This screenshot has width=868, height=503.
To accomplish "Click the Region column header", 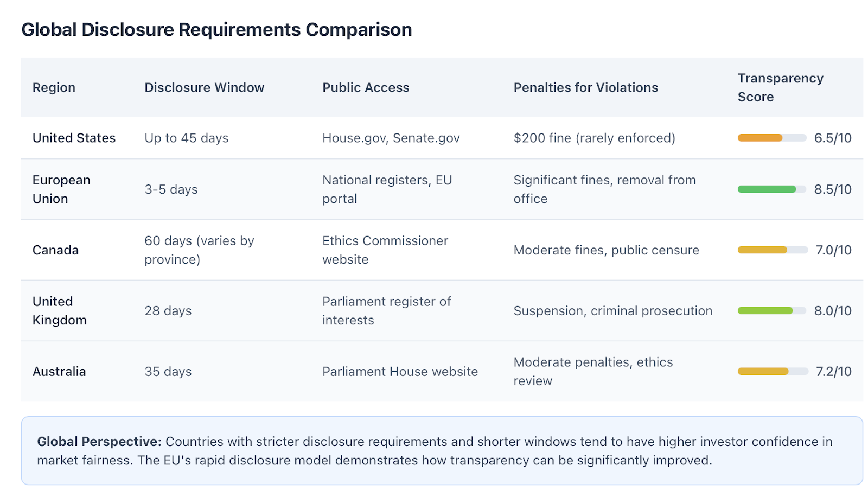I will tap(54, 87).
